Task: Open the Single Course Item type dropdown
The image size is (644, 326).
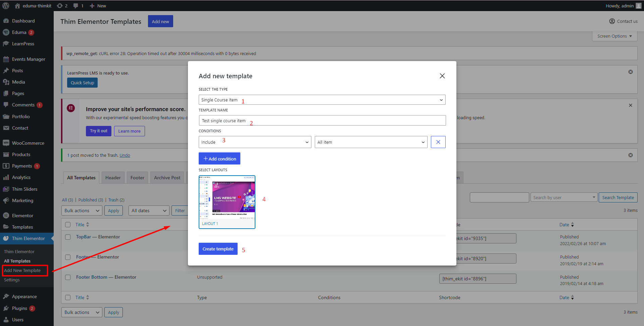Action: click(322, 100)
